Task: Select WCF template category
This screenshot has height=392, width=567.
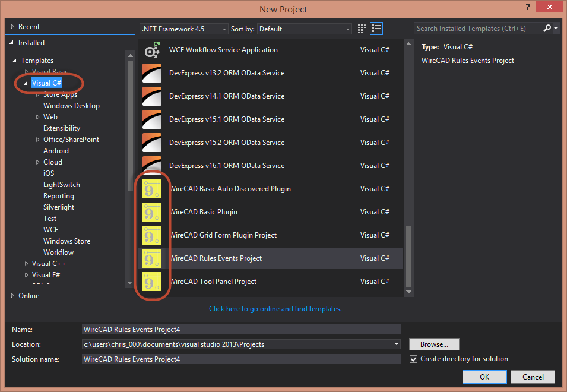Action: click(50, 230)
